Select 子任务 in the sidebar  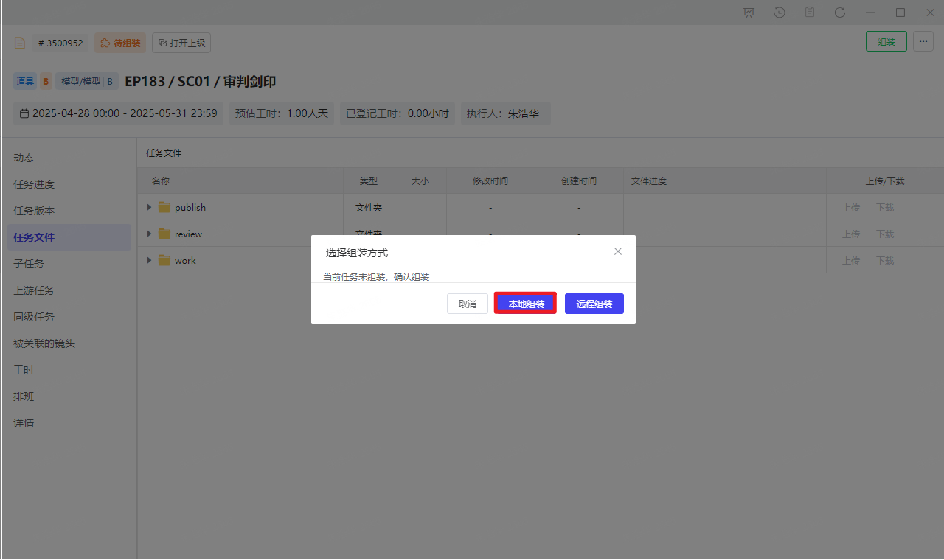29,264
